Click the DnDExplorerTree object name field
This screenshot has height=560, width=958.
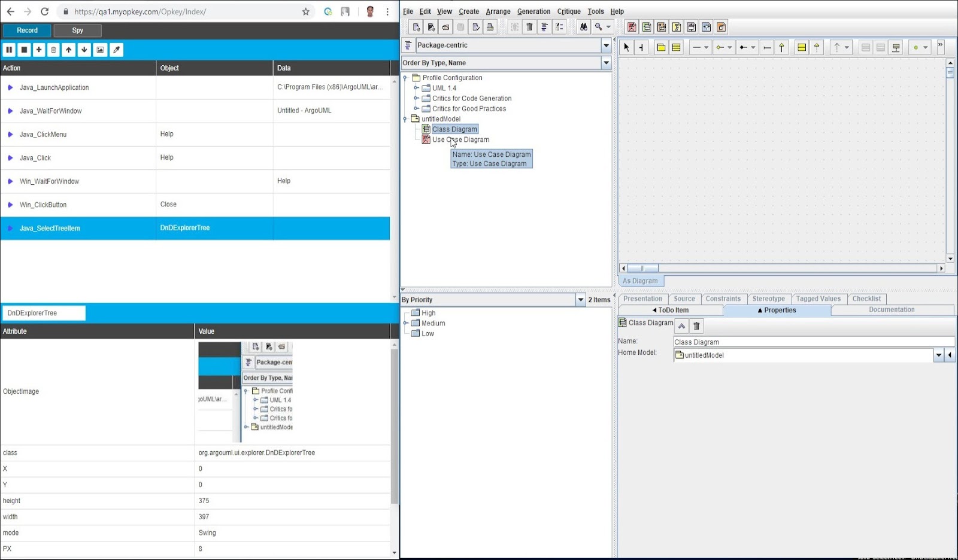pyautogui.click(x=44, y=313)
